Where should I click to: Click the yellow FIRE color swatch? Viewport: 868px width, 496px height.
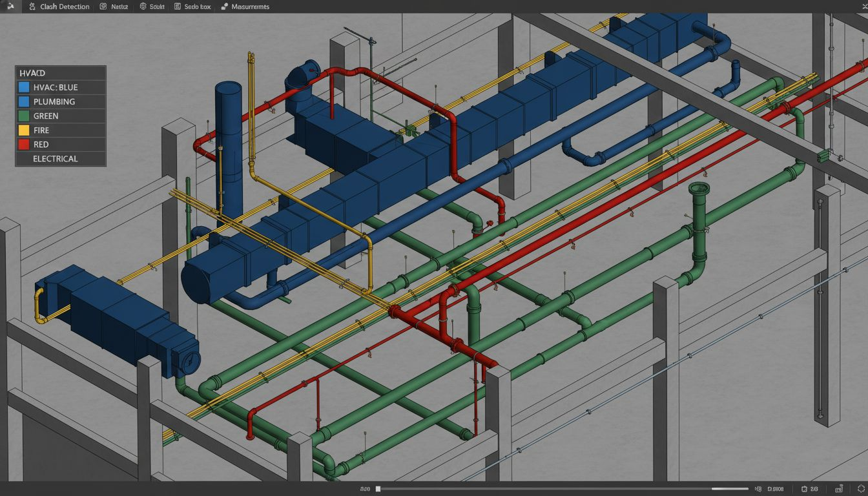point(24,130)
